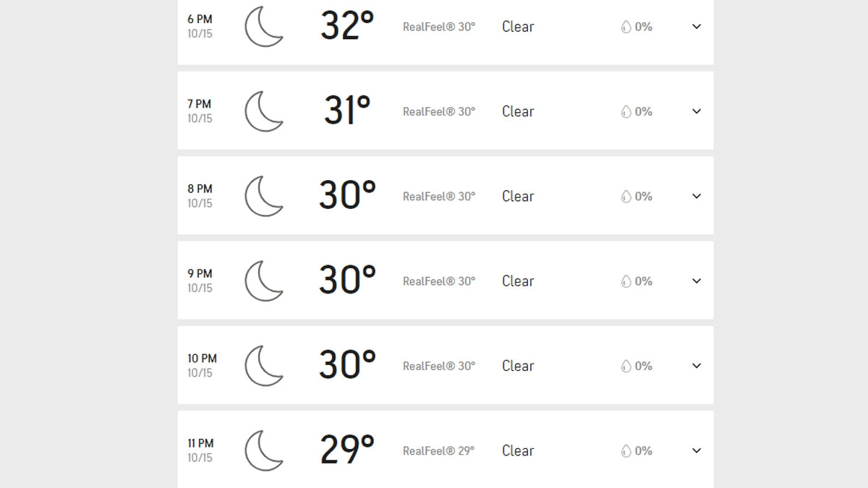Click the moon icon for 10 PM
This screenshot has width=868, height=488.
tap(263, 366)
